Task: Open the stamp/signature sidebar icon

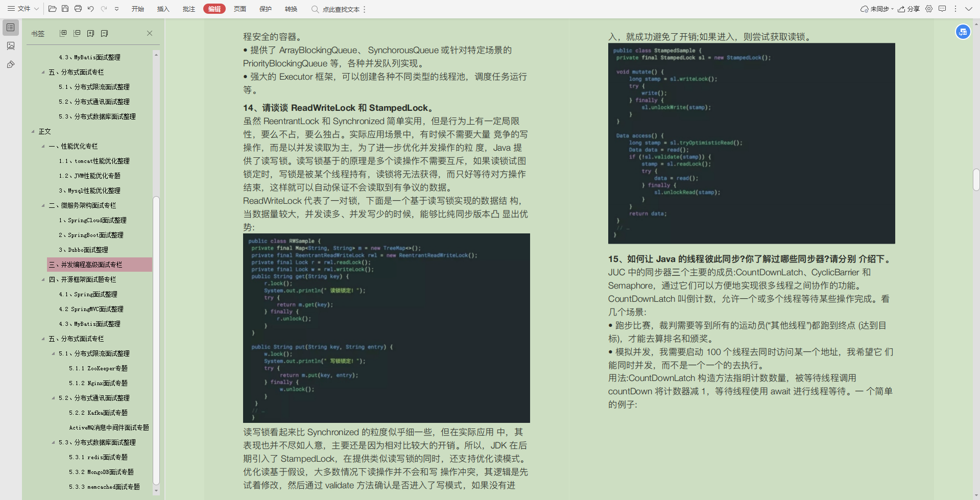Action: coord(11,64)
